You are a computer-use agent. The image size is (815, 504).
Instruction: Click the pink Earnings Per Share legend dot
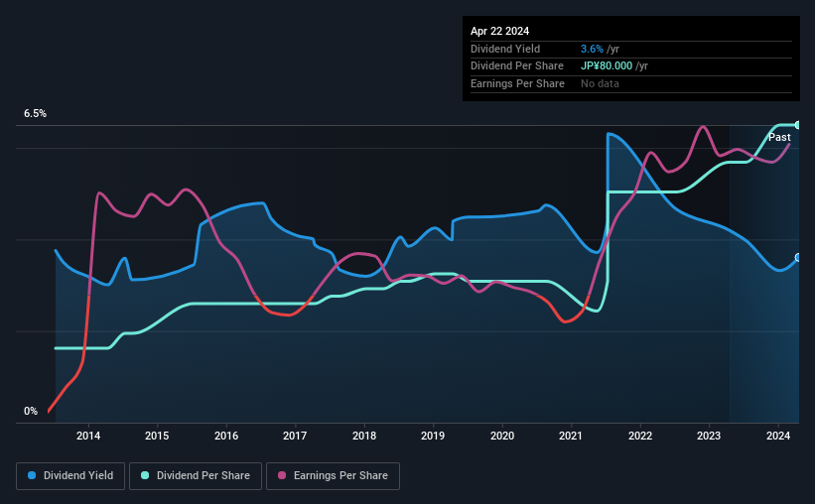point(282,476)
